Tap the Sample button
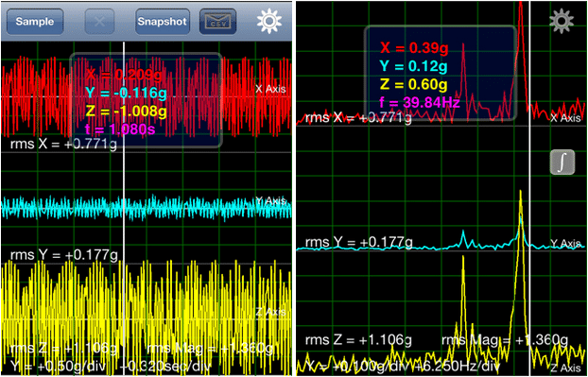Viewport: 588px width, 377px height. coord(34,22)
